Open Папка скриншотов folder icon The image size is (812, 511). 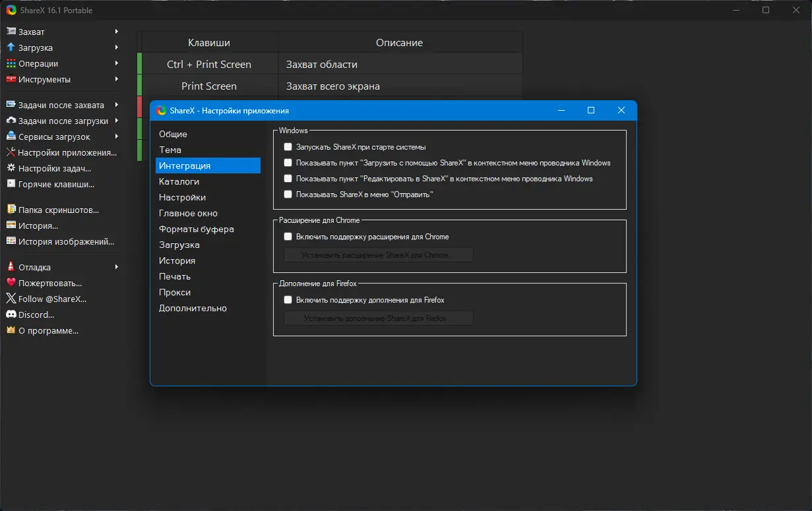pos(11,210)
